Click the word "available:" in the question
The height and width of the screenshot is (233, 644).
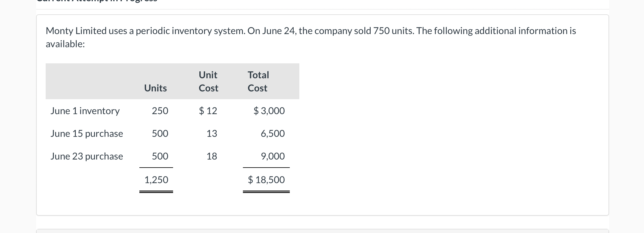(x=65, y=44)
